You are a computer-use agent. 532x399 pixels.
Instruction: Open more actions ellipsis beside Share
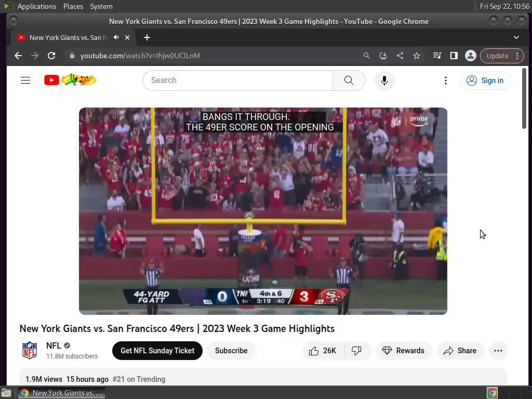coord(498,351)
